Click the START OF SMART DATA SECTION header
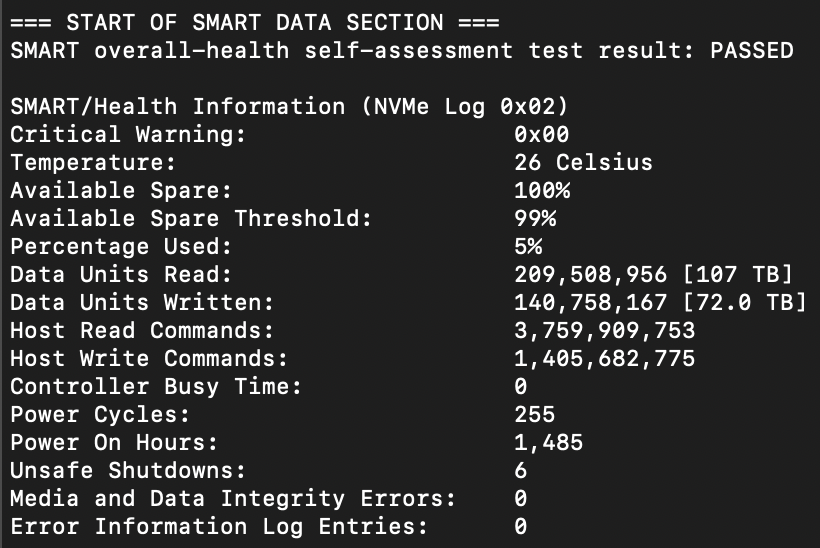Viewport: 820px width, 548px height. (x=255, y=22)
